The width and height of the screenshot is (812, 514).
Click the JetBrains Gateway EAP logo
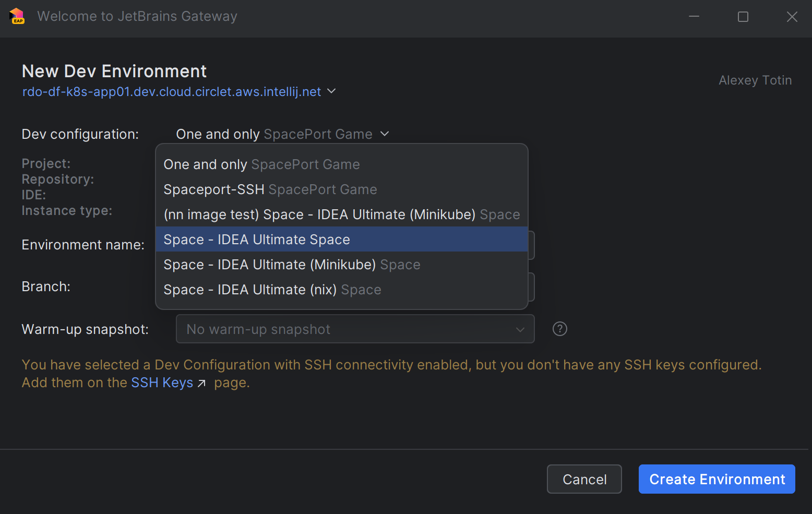pos(16,16)
